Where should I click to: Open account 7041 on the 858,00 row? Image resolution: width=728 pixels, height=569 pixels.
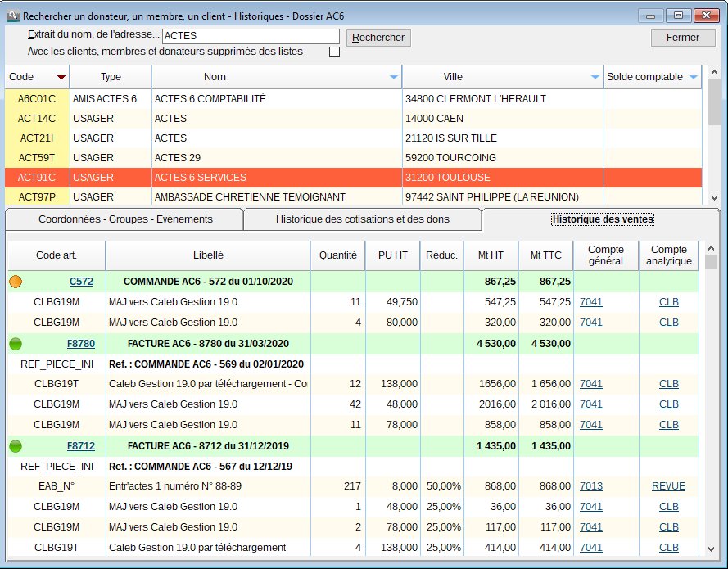(x=591, y=425)
